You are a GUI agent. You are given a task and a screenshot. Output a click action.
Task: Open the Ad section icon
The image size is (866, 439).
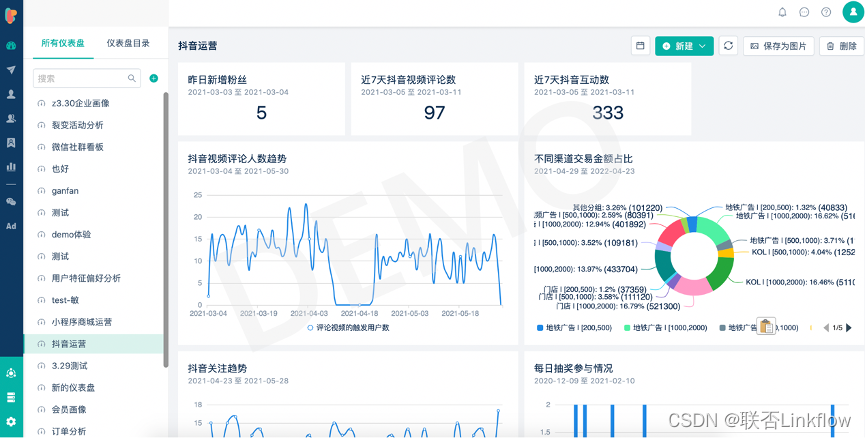click(x=11, y=226)
